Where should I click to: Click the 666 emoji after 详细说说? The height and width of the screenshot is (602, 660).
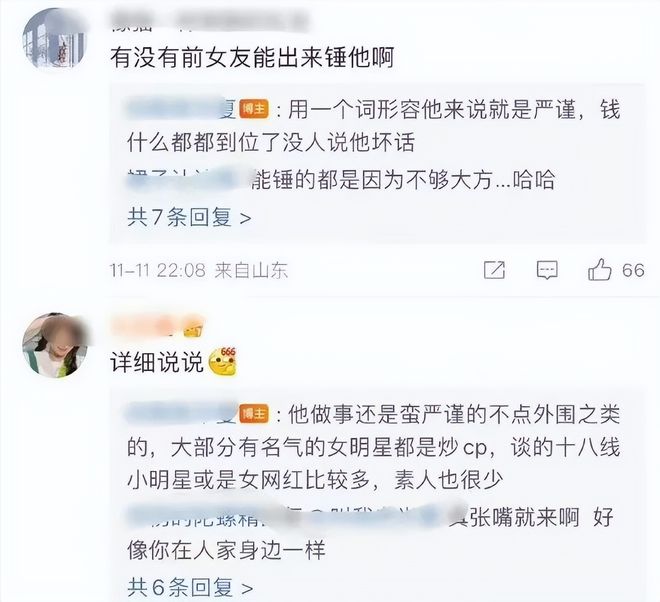coord(223,362)
